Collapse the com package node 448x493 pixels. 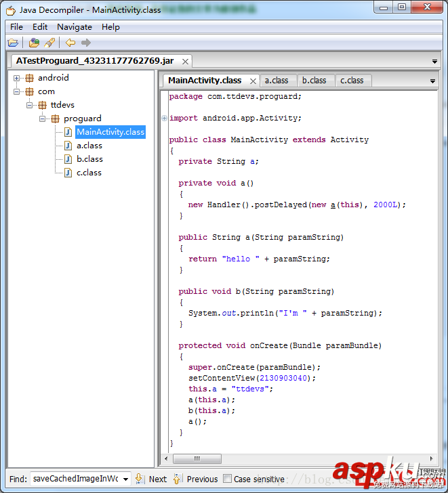click(17, 91)
